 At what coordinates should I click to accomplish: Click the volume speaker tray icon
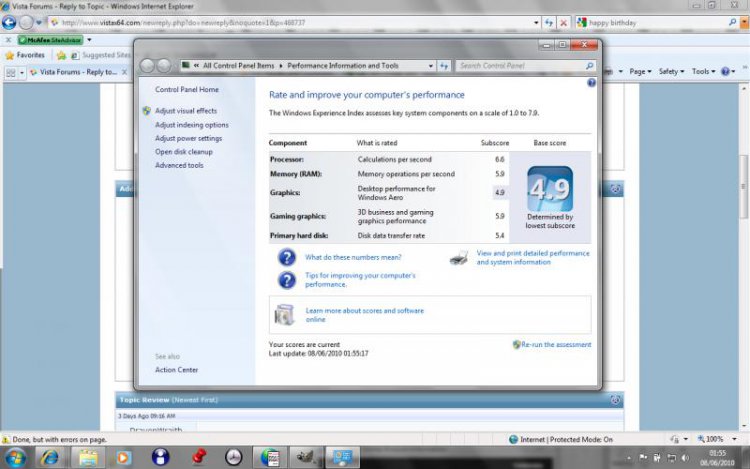coord(685,458)
